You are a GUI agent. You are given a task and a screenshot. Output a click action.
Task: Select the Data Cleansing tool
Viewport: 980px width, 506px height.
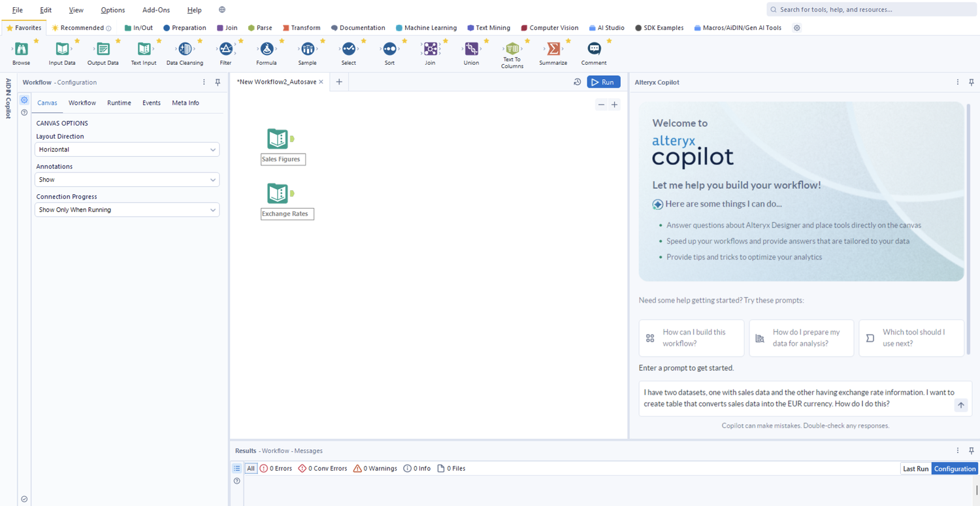tap(184, 49)
